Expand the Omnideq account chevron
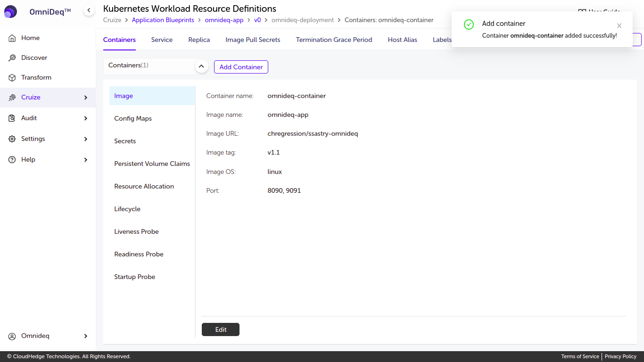This screenshot has height=362, width=644. pos(86,336)
